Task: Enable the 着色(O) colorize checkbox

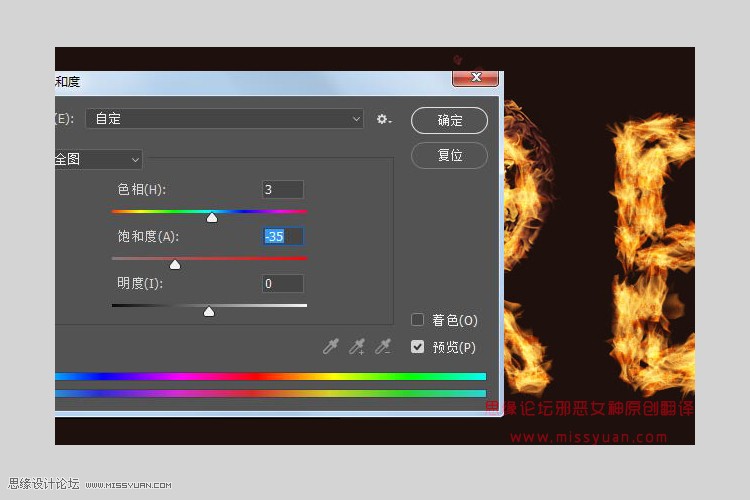Action: pos(417,320)
